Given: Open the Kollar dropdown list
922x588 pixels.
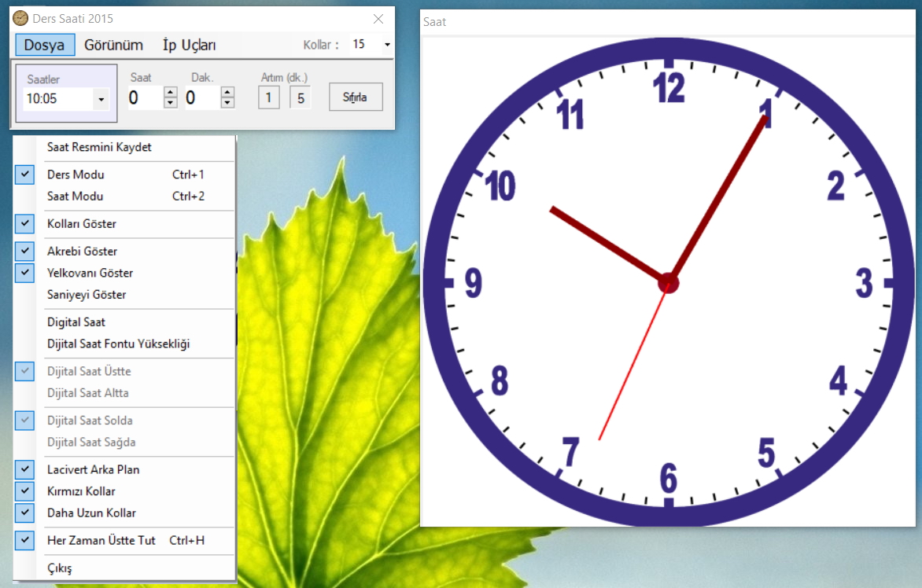Looking at the screenshot, I should pos(386,45).
